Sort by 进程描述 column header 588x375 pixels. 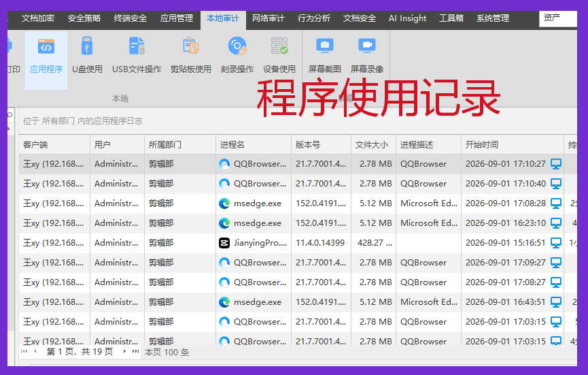tap(429, 144)
